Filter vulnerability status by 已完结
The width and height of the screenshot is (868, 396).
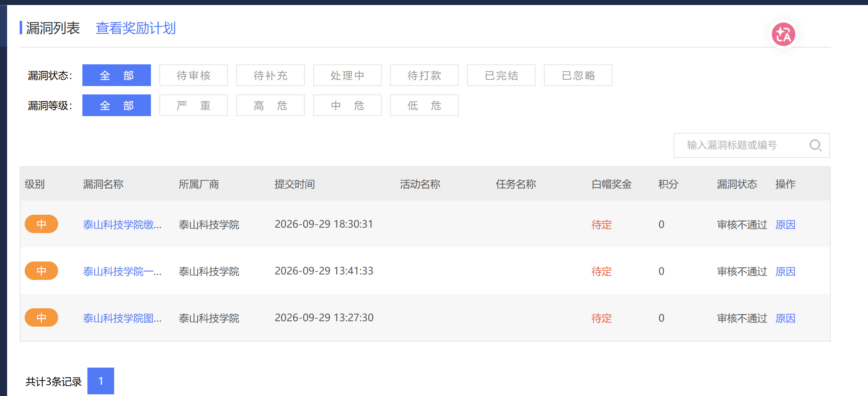click(501, 75)
